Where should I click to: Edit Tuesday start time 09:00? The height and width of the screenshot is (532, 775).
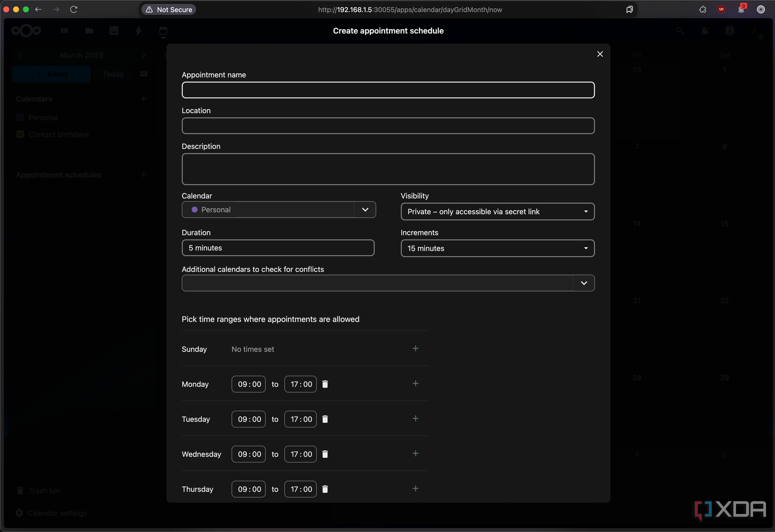tap(248, 419)
